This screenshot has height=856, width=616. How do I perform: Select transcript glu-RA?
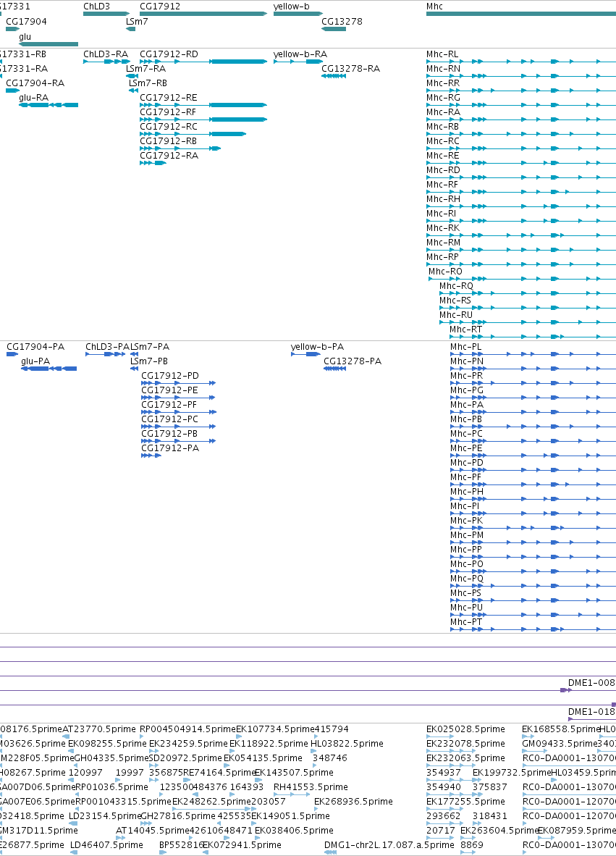point(34,98)
